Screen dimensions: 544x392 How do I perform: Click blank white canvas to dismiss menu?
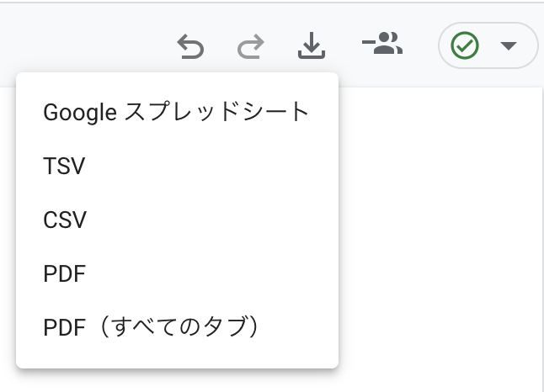coord(440,239)
